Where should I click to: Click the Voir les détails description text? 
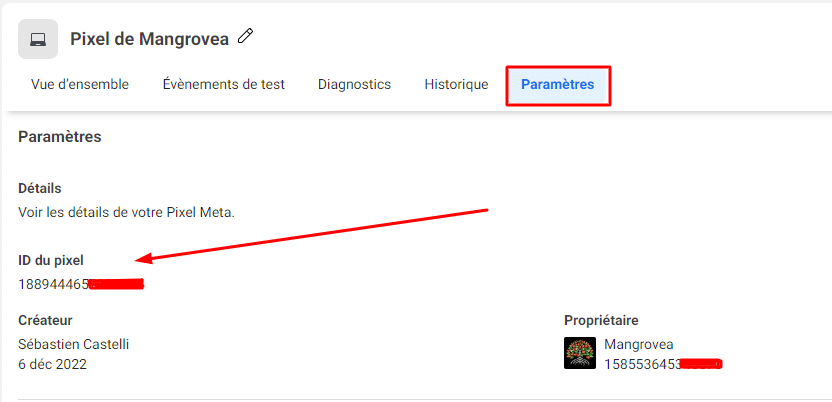click(x=126, y=213)
